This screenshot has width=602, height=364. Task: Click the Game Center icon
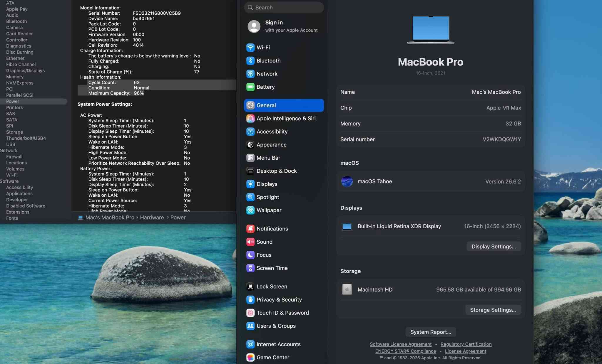point(250,358)
